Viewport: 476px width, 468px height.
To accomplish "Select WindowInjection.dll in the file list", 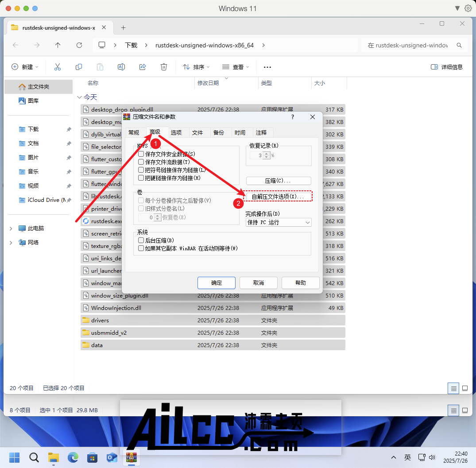I will click(213, 308).
